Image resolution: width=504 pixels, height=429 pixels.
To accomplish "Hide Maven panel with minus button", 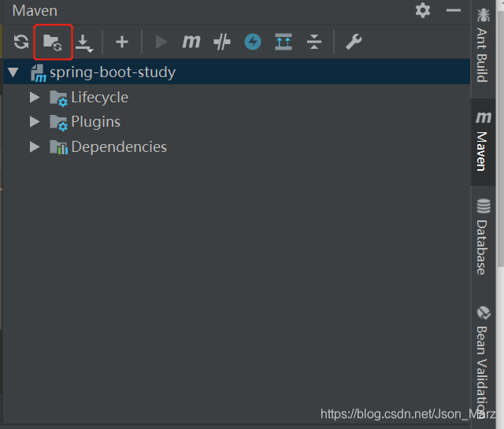I will pyautogui.click(x=454, y=10).
